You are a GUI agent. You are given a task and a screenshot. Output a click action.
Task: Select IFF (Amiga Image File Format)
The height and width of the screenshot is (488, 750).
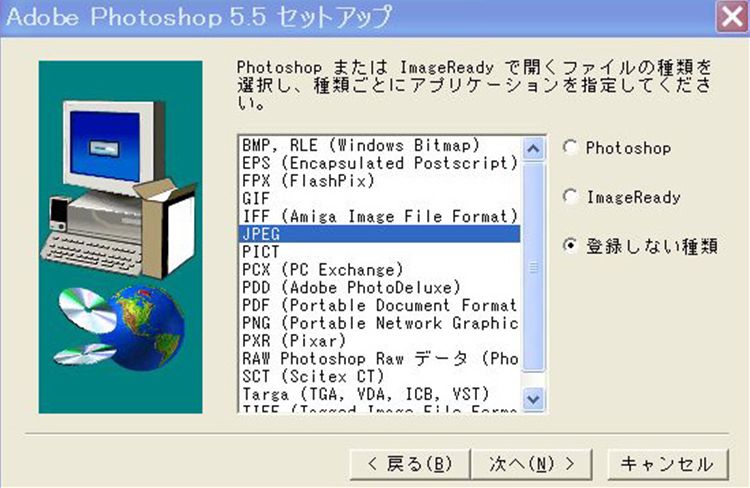[x=379, y=216]
